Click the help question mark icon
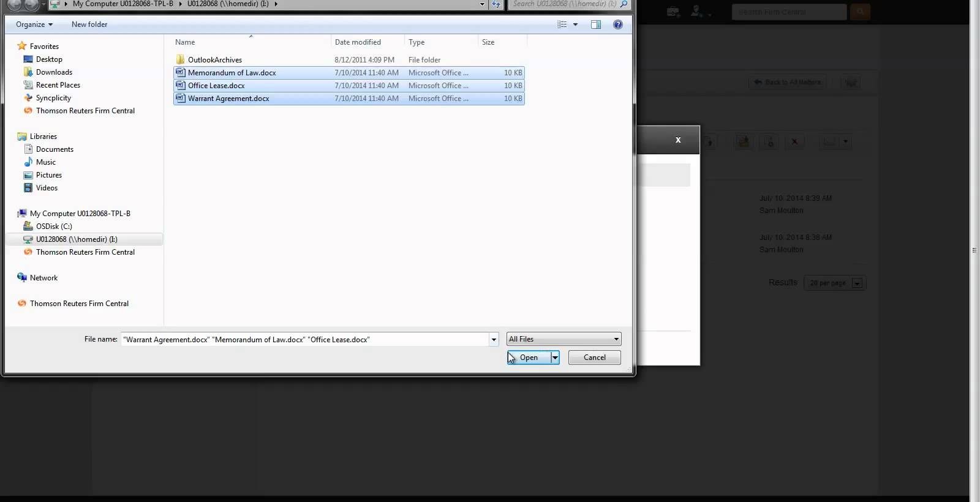The width and height of the screenshot is (980, 502). point(618,24)
